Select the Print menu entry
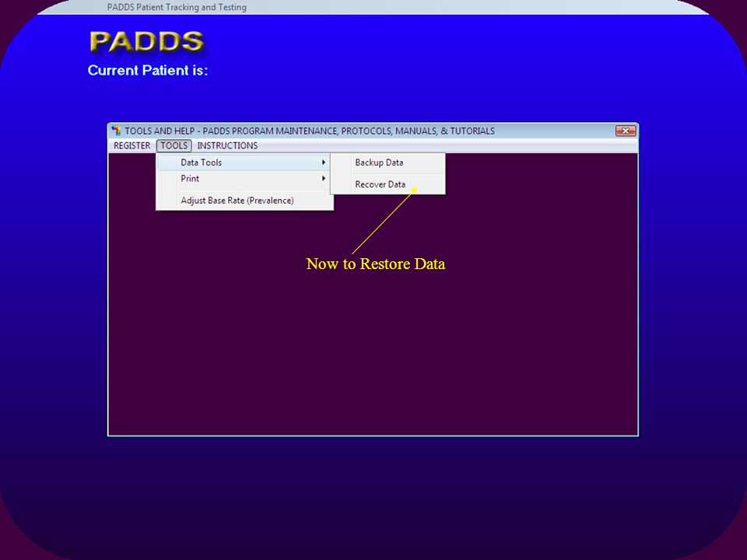747x560 pixels. pos(244,179)
